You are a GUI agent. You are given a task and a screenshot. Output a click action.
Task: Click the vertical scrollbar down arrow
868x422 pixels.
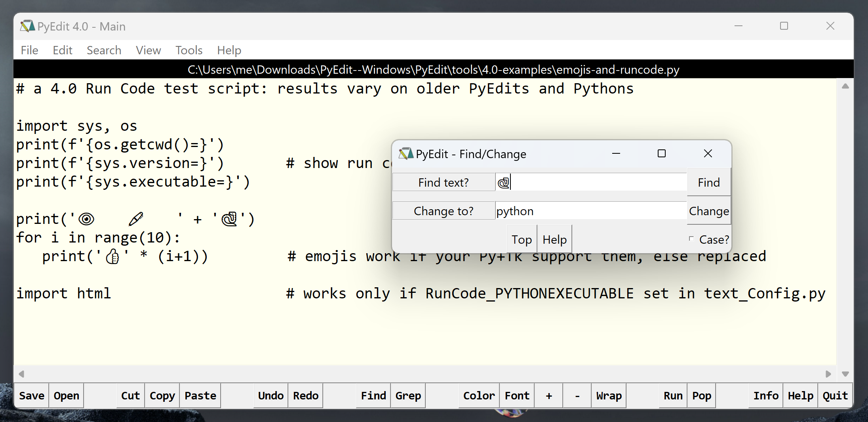point(845,374)
